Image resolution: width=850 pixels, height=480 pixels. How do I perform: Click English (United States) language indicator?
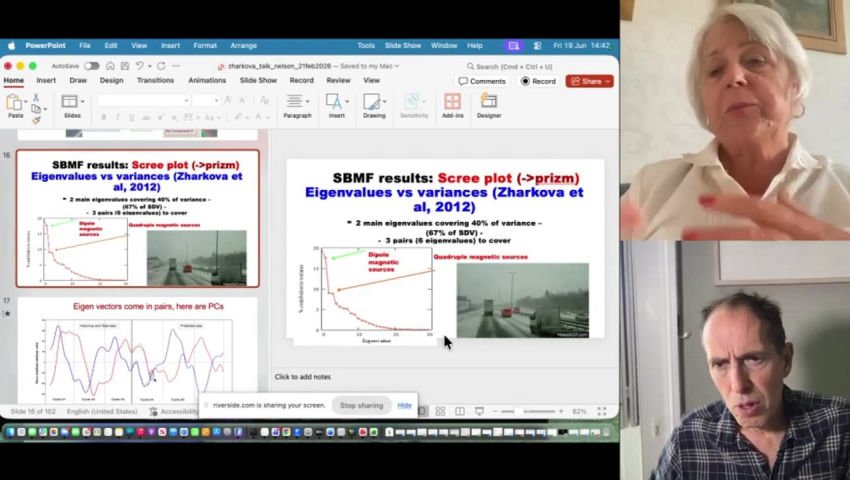click(x=102, y=412)
